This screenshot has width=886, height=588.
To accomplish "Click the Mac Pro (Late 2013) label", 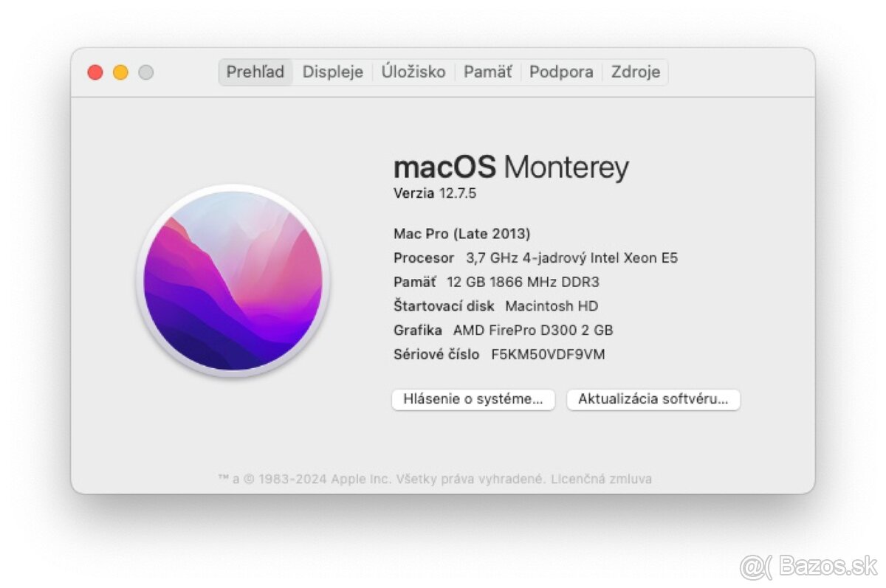I will point(462,233).
